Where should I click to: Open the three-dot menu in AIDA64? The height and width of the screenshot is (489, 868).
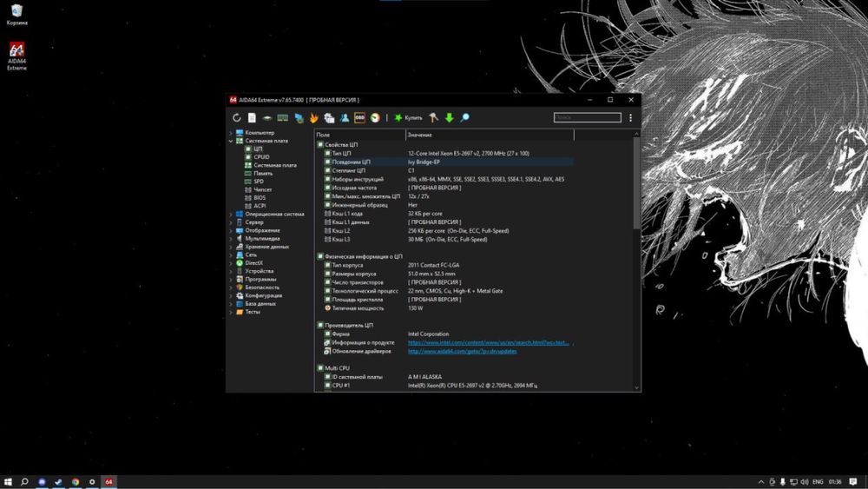coord(630,118)
